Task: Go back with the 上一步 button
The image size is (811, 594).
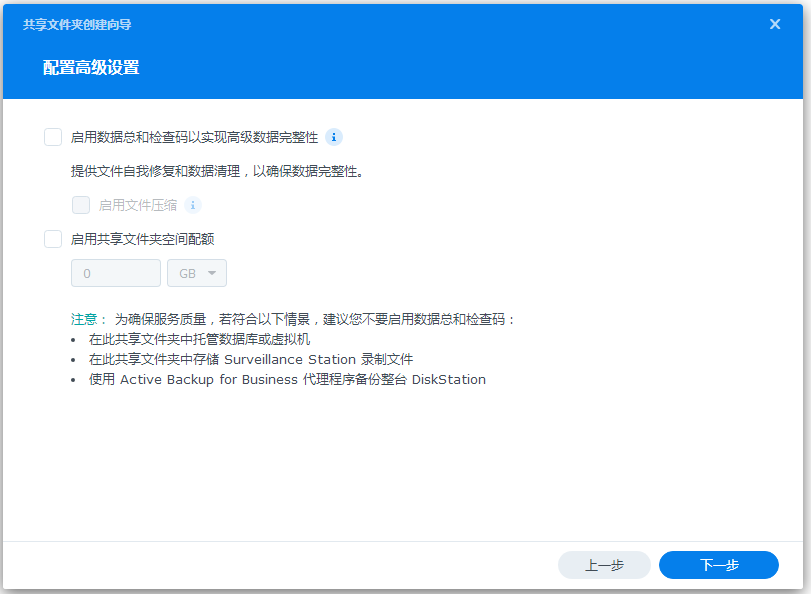Action: point(604,565)
